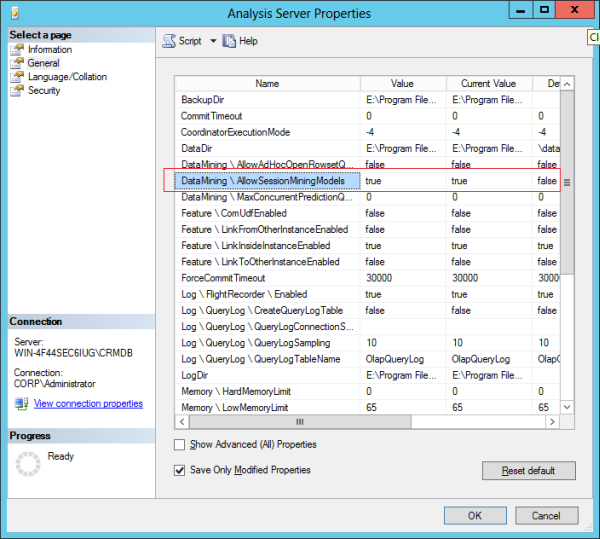Toggle Show Advanced (All) Properties checkbox
The width and height of the screenshot is (600, 539).
(179, 445)
